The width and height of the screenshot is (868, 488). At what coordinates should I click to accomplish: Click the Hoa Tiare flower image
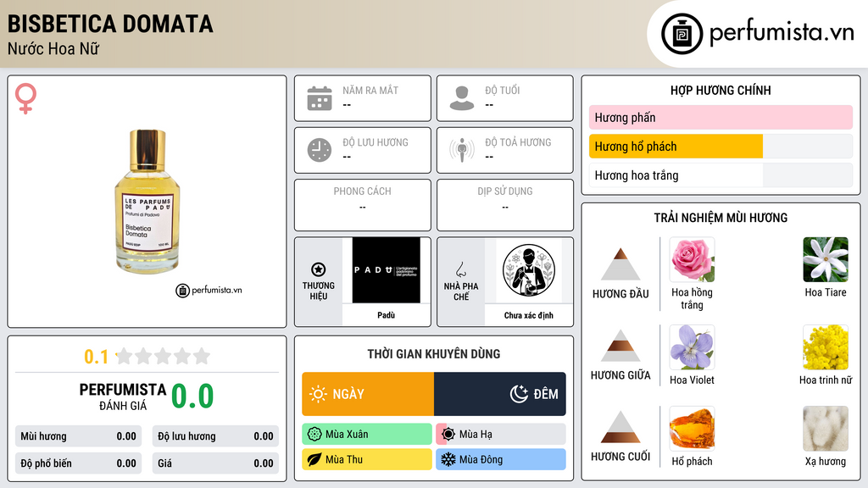point(826,259)
